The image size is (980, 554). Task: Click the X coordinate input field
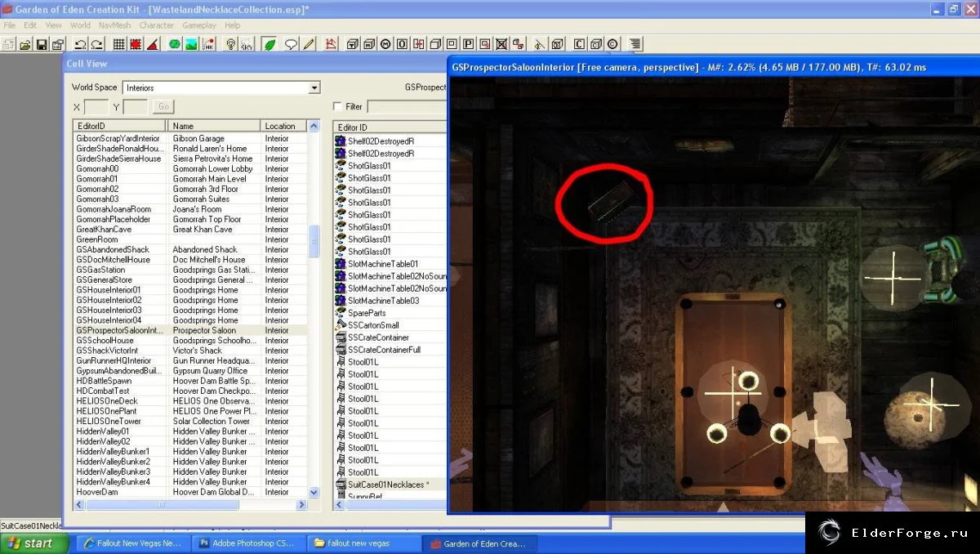pos(96,107)
